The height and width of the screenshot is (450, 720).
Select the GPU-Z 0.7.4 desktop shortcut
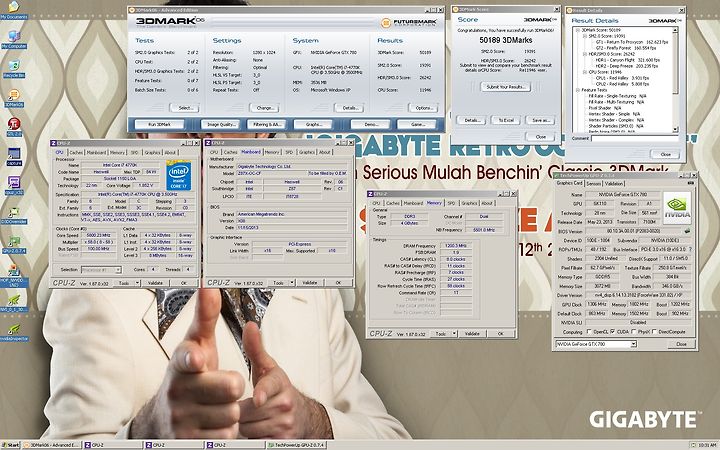pos(14,244)
